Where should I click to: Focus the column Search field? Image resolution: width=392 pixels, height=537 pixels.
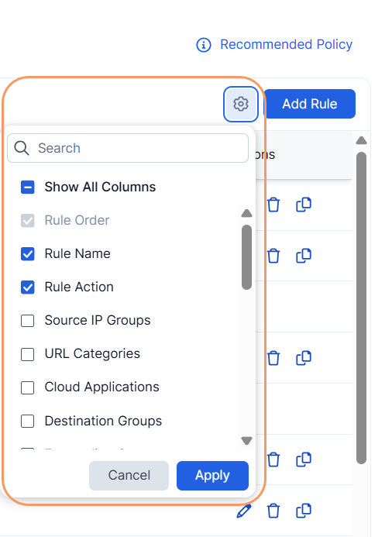[x=128, y=148]
